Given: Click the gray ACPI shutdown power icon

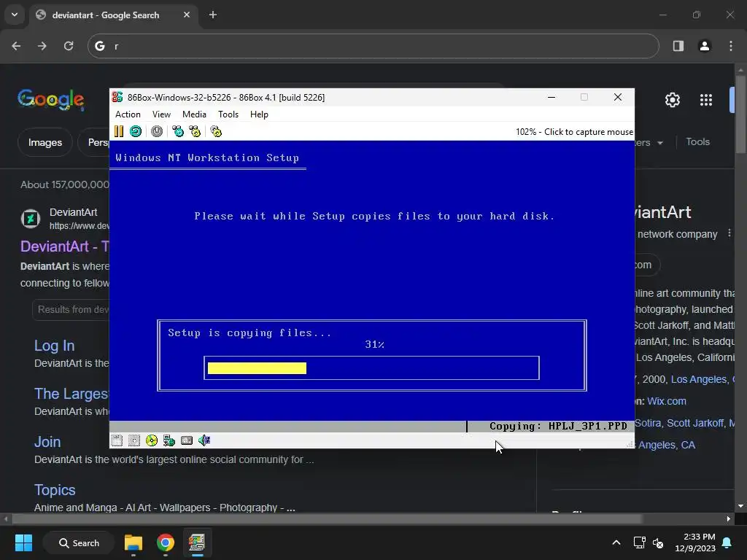Looking at the screenshot, I should click(157, 131).
